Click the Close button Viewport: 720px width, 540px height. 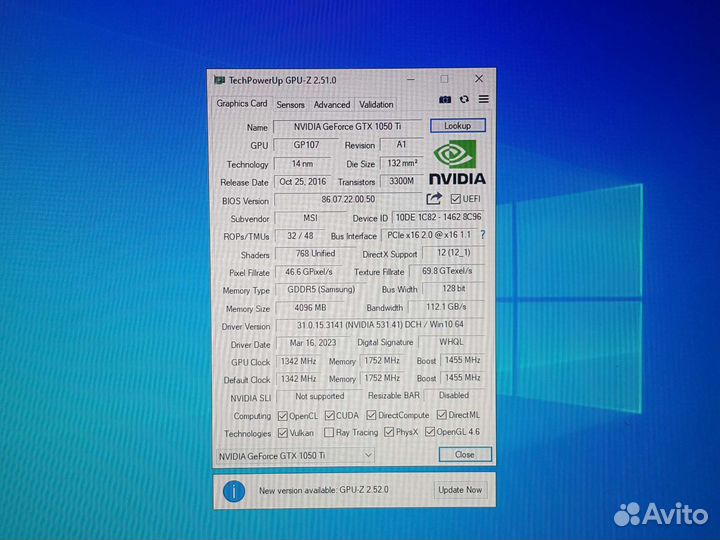tap(465, 454)
